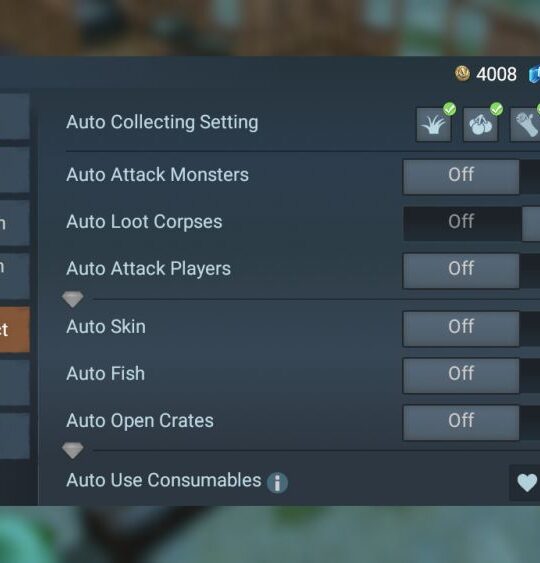Toggle wood log auto-collecting icon

(x=526, y=125)
